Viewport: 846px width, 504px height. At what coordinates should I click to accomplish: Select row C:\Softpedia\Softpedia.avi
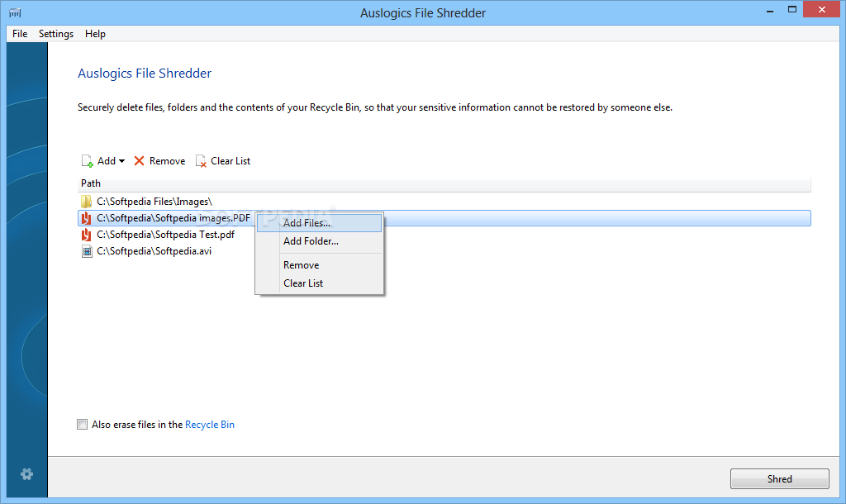point(444,251)
